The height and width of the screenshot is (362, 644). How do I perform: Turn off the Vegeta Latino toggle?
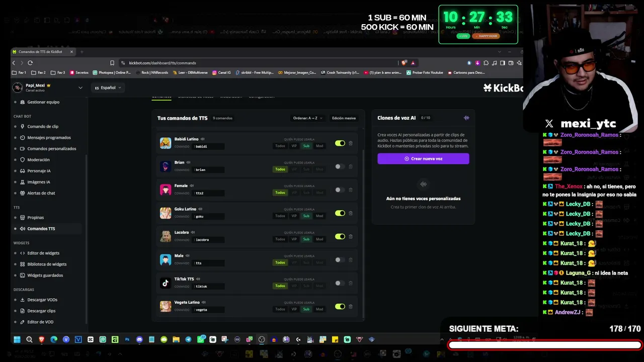click(x=340, y=307)
